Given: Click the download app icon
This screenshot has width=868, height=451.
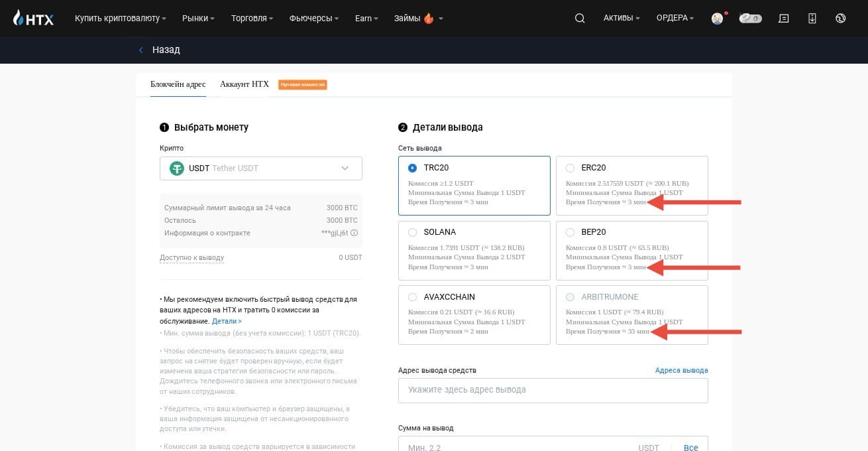Looking at the screenshot, I should coord(812,19).
